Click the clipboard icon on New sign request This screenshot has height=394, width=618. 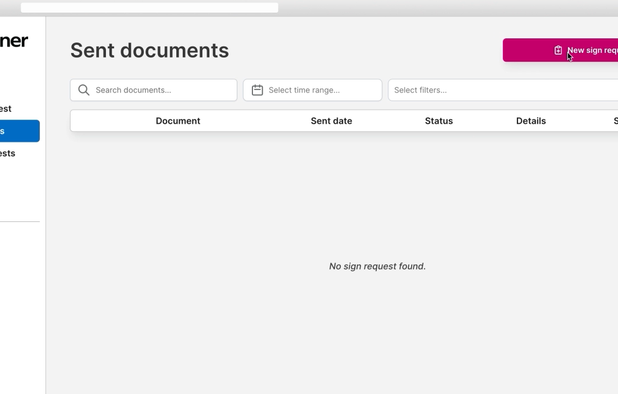point(558,50)
